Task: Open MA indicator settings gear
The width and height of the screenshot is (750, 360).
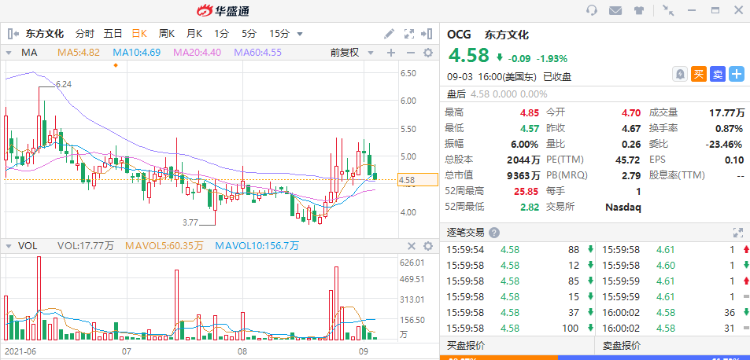Action: point(428,53)
